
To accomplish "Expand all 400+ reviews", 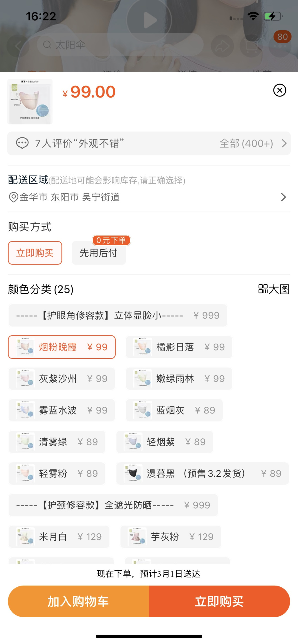I will (x=252, y=143).
